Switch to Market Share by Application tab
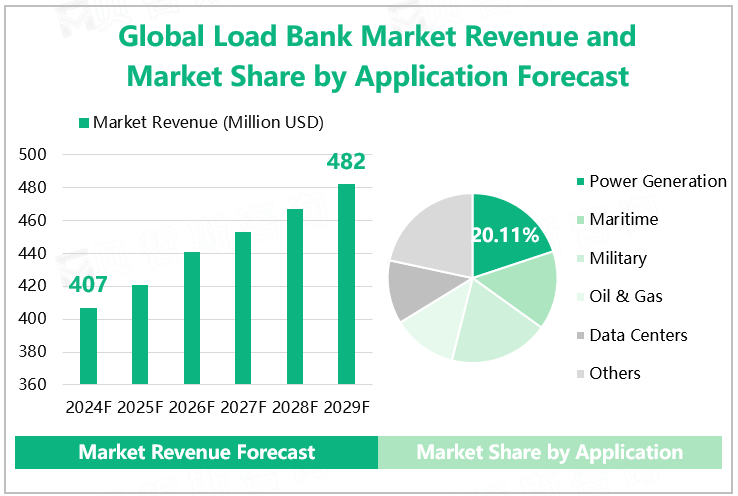 point(549,452)
